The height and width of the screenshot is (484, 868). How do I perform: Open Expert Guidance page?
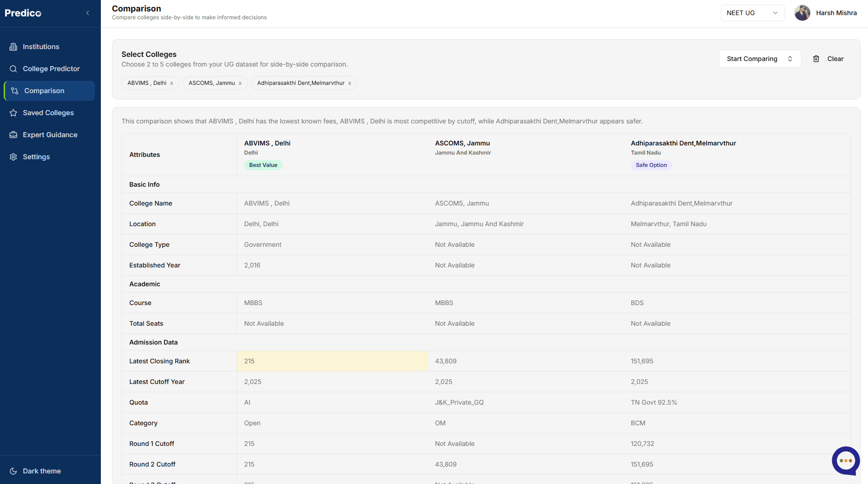[x=50, y=135]
